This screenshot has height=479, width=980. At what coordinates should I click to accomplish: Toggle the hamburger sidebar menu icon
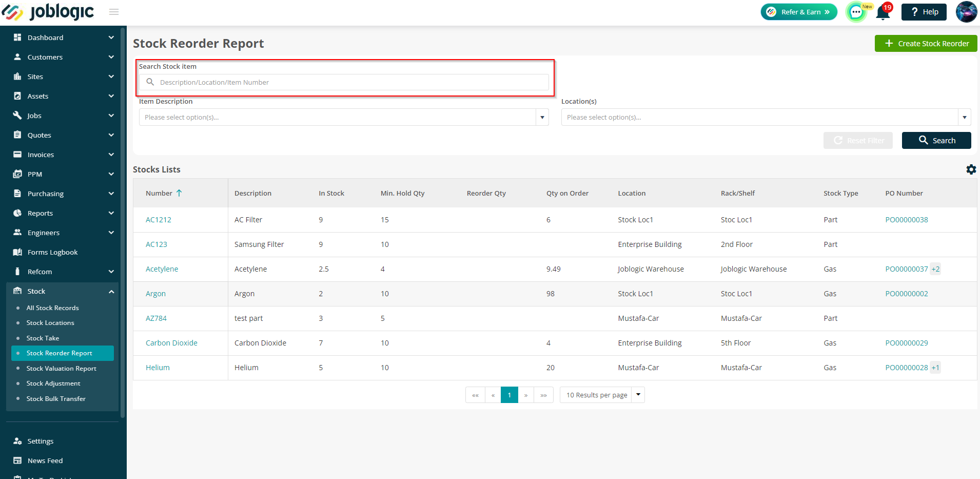[114, 12]
